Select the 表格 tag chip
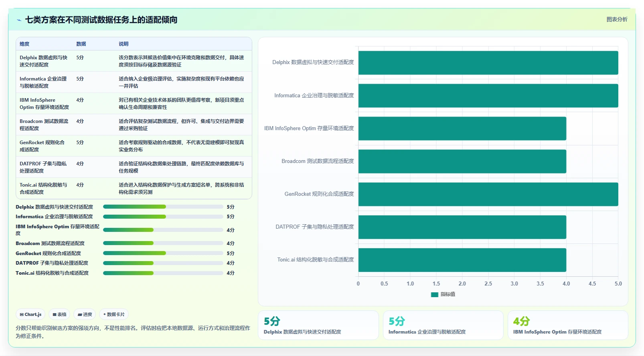Viewport: 644px width, 356px height. pos(59,314)
